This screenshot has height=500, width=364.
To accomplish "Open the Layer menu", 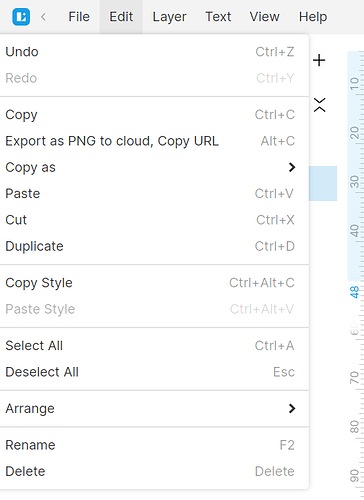I will coord(169,17).
